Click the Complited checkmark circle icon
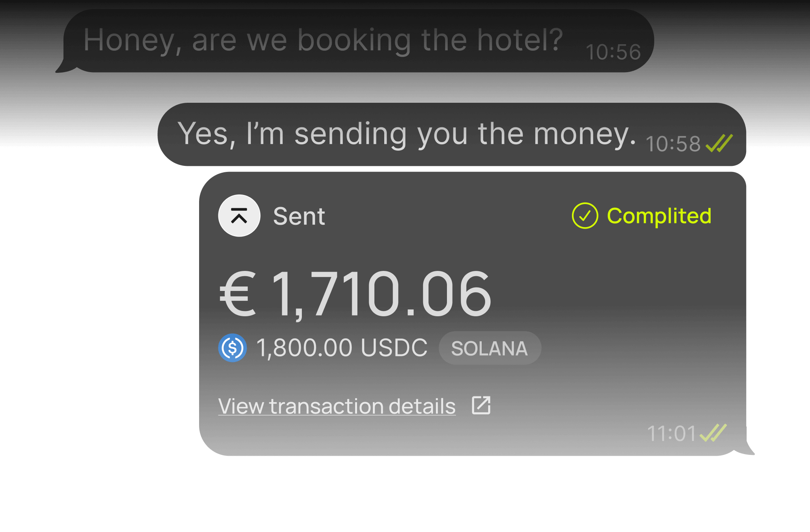Image resolution: width=810 pixels, height=532 pixels. pyautogui.click(x=585, y=216)
